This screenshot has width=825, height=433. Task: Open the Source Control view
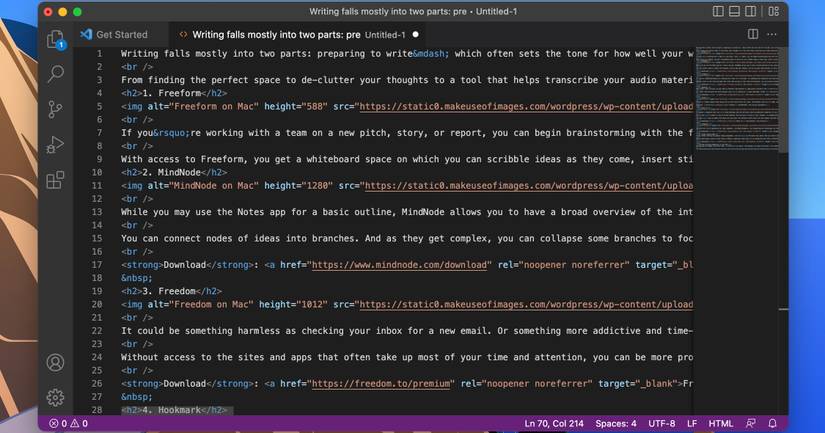point(55,109)
